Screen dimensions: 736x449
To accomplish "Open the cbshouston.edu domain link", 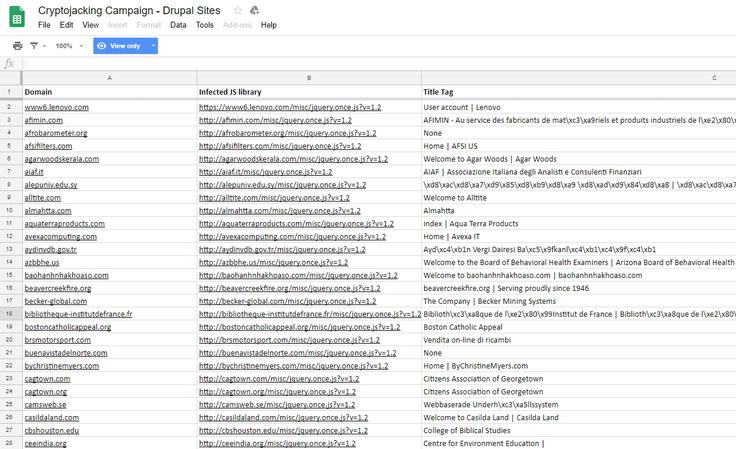I will point(52,430).
